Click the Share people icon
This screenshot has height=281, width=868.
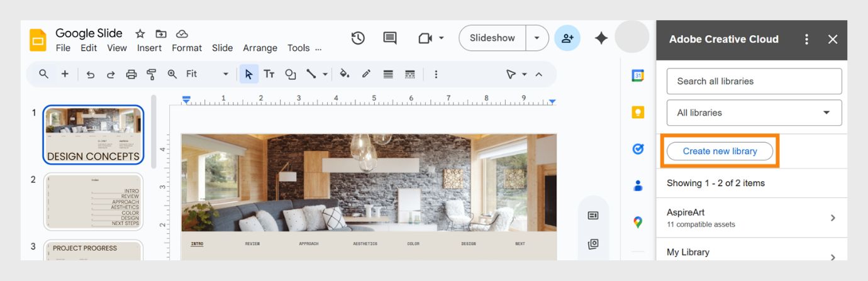coord(567,38)
